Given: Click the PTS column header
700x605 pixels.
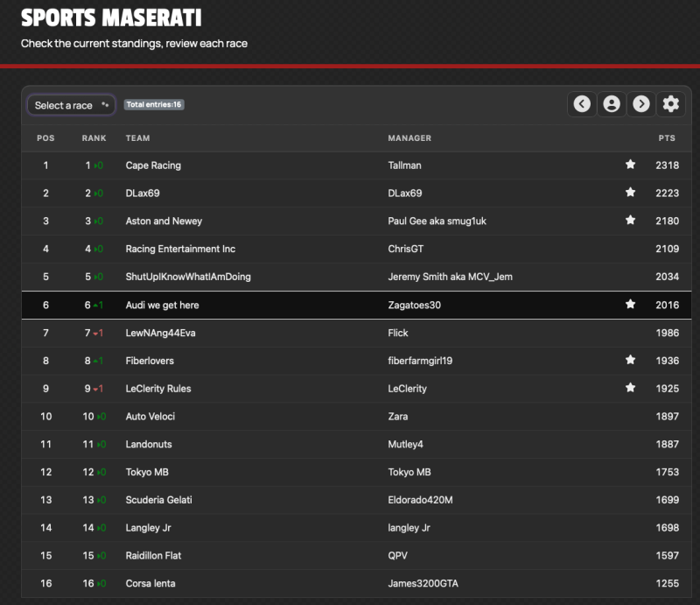Looking at the screenshot, I should pos(667,138).
